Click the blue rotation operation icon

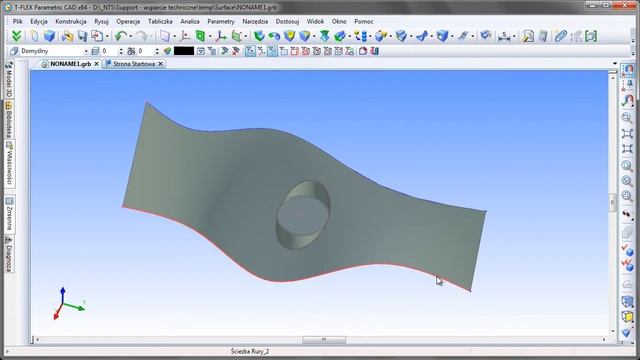click(x=274, y=36)
